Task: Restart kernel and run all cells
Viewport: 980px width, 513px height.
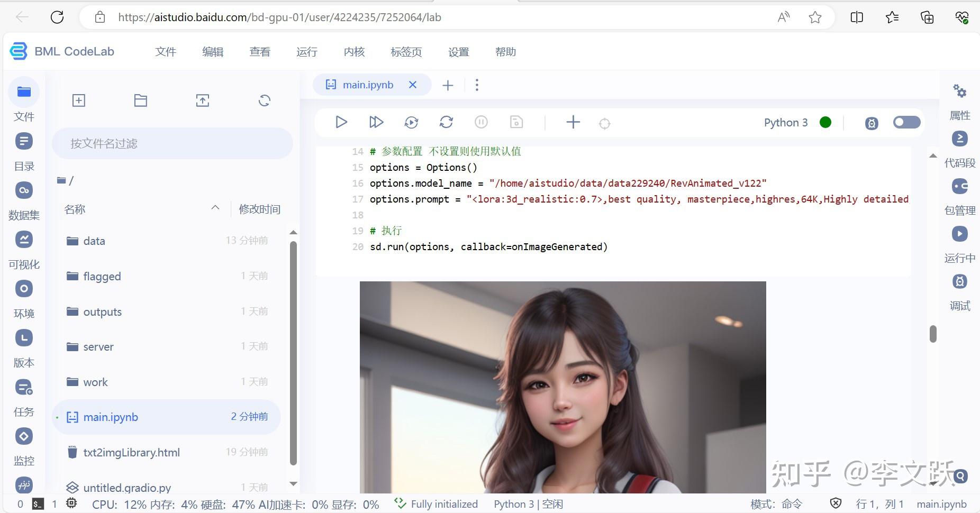Action: [x=411, y=122]
